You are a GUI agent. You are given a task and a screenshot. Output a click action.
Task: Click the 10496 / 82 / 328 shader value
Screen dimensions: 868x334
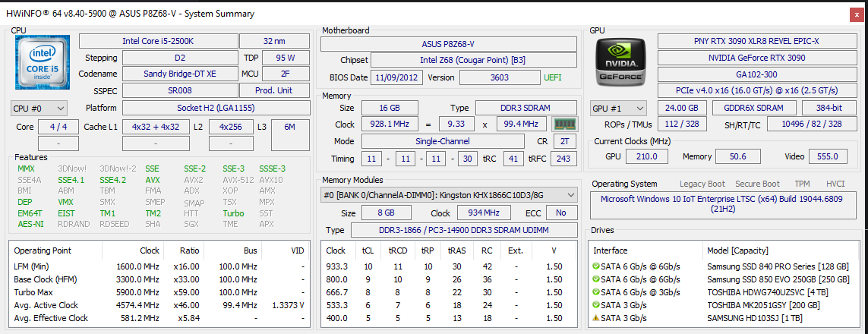812,124
